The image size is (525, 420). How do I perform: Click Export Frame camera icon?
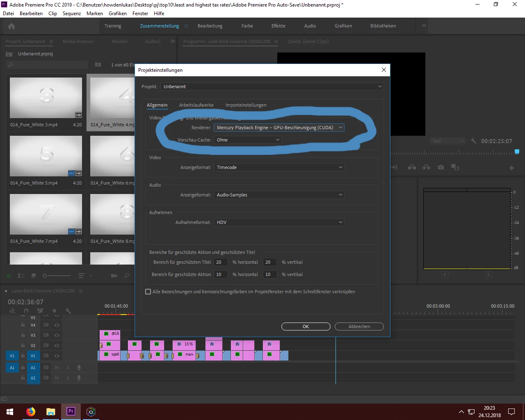441,167
